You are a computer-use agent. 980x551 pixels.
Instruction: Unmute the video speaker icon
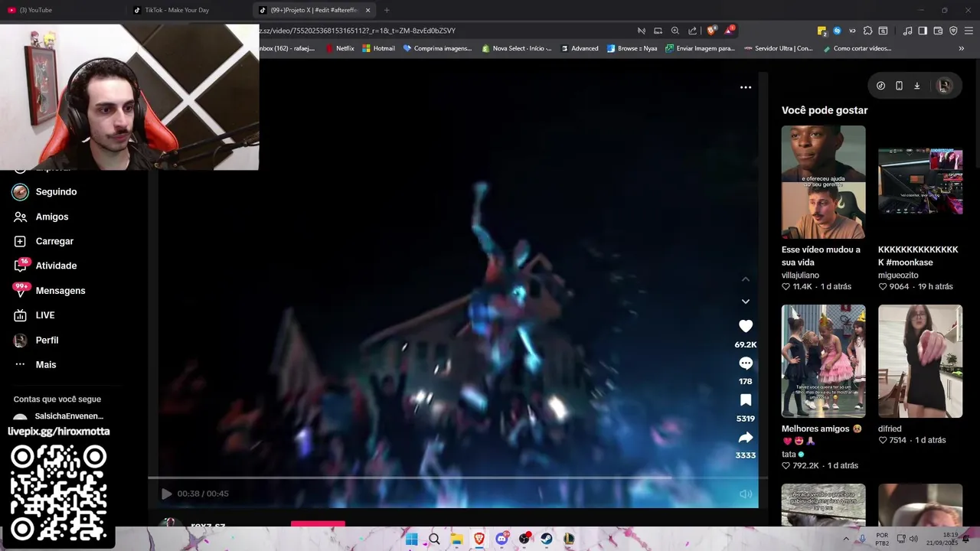point(745,494)
